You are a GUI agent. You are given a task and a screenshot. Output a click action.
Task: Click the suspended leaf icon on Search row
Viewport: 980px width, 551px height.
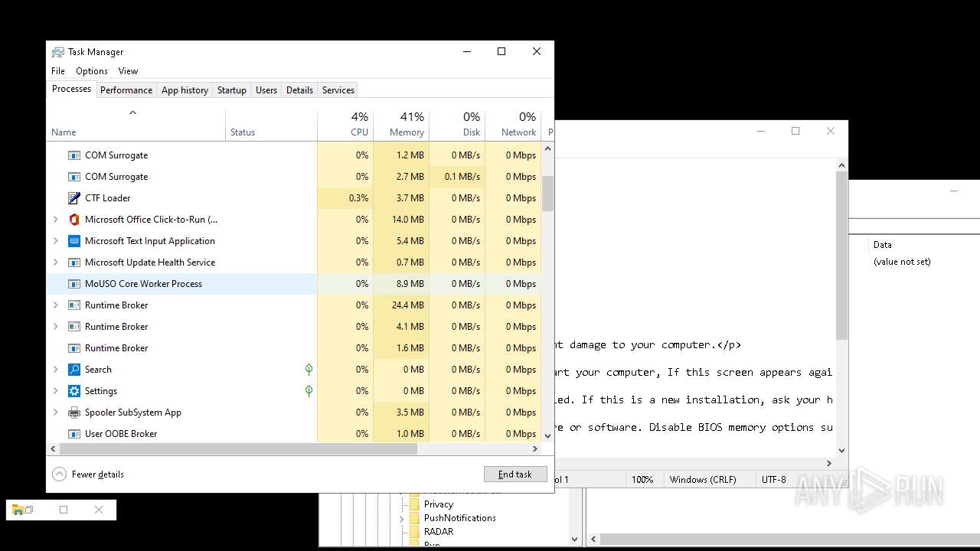(309, 370)
